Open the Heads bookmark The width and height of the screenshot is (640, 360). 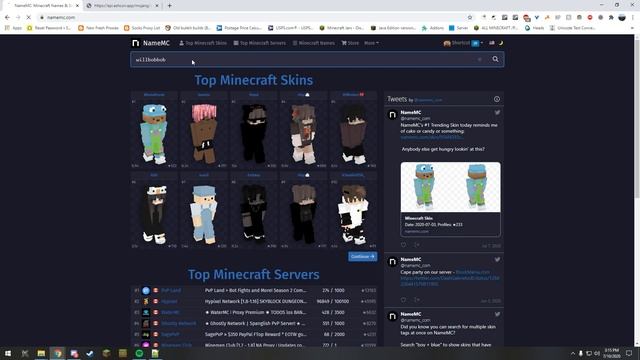(x=535, y=28)
